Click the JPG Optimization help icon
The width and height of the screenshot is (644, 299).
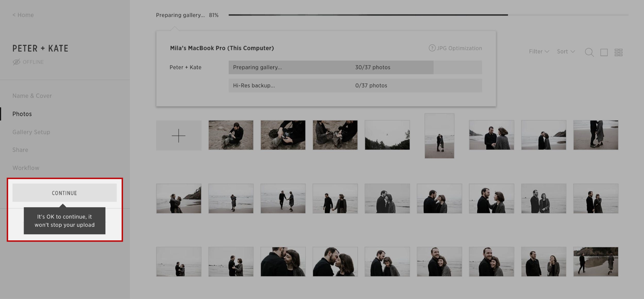(x=432, y=48)
